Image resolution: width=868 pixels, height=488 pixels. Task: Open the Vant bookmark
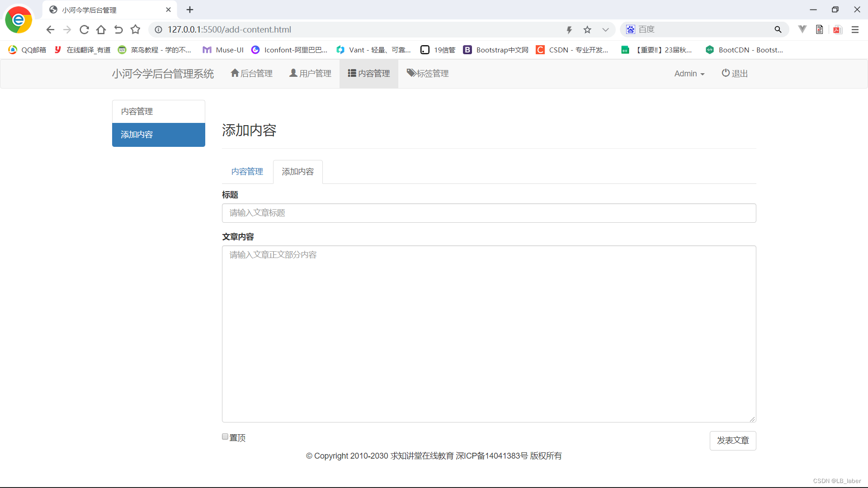click(x=374, y=50)
